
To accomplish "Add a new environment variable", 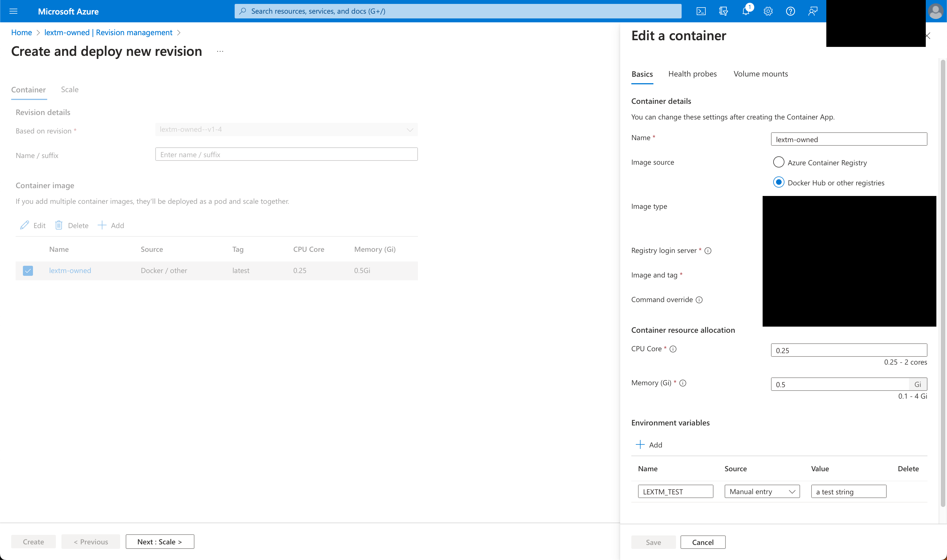I will [x=650, y=444].
